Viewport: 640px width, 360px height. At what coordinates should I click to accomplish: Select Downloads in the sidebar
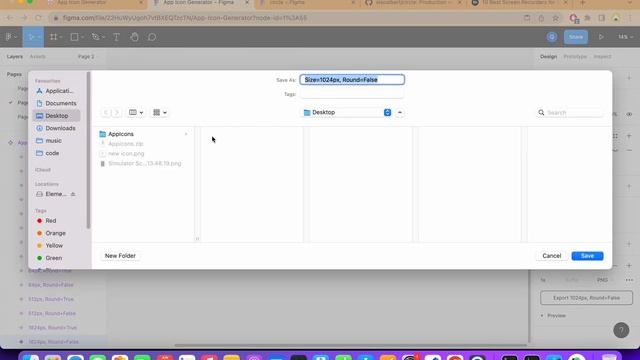(56, 128)
